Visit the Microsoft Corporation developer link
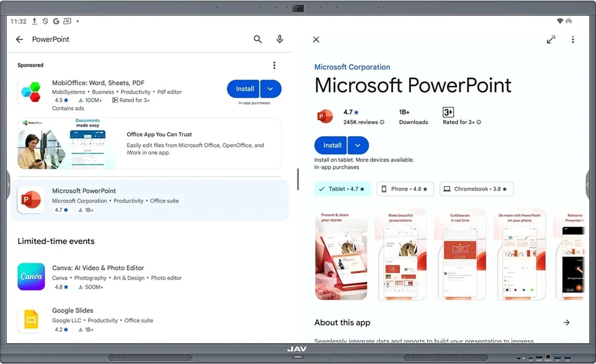The image size is (596, 364). pyautogui.click(x=352, y=67)
